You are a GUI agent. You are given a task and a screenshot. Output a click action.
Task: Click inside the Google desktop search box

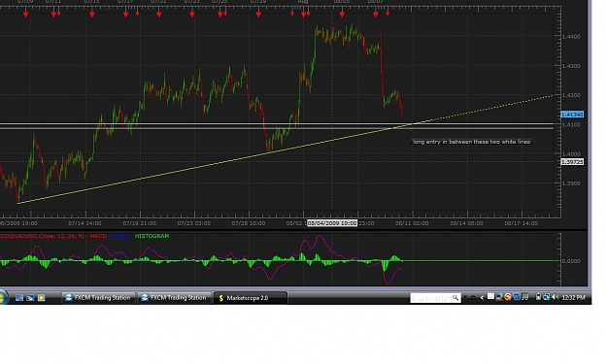(x=430, y=298)
